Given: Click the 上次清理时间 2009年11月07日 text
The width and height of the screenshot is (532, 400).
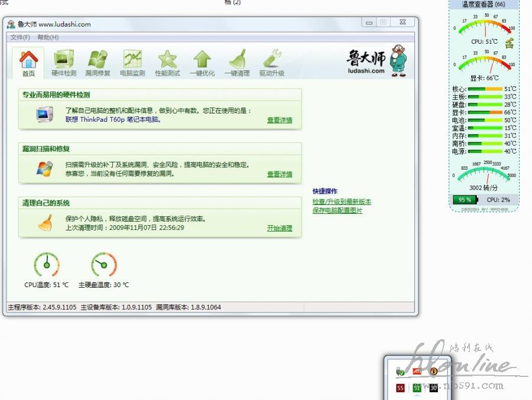Looking at the screenshot, I should click(x=125, y=227).
